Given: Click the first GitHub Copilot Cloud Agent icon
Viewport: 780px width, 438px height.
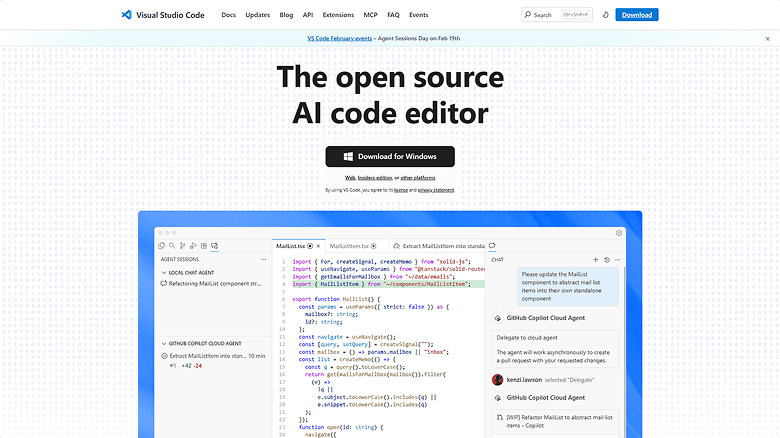Looking at the screenshot, I should [x=497, y=318].
